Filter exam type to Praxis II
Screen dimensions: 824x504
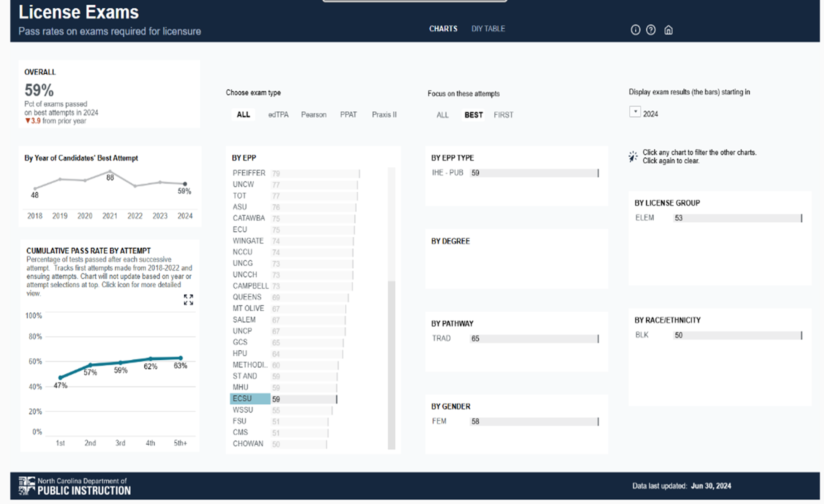[384, 115]
